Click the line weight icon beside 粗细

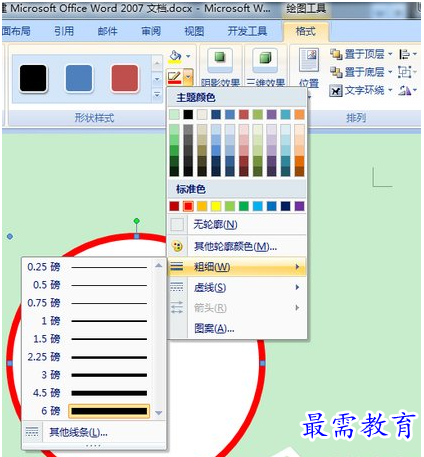(x=177, y=266)
